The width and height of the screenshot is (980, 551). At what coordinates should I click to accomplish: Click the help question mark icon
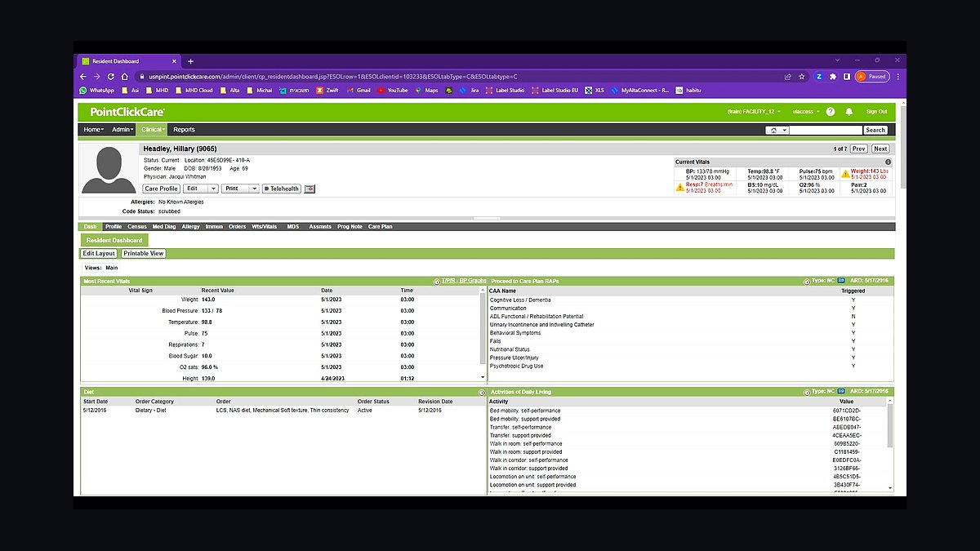pos(831,112)
